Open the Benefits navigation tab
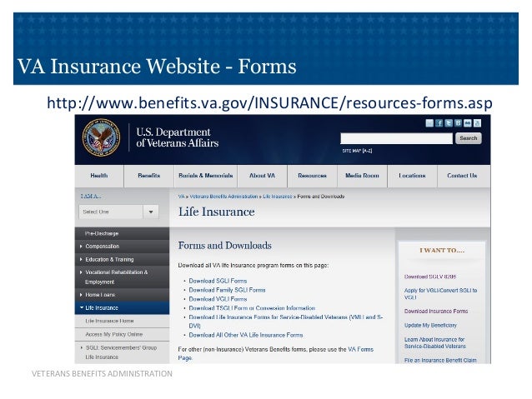This screenshot has height=399, width=532. pos(149,176)
